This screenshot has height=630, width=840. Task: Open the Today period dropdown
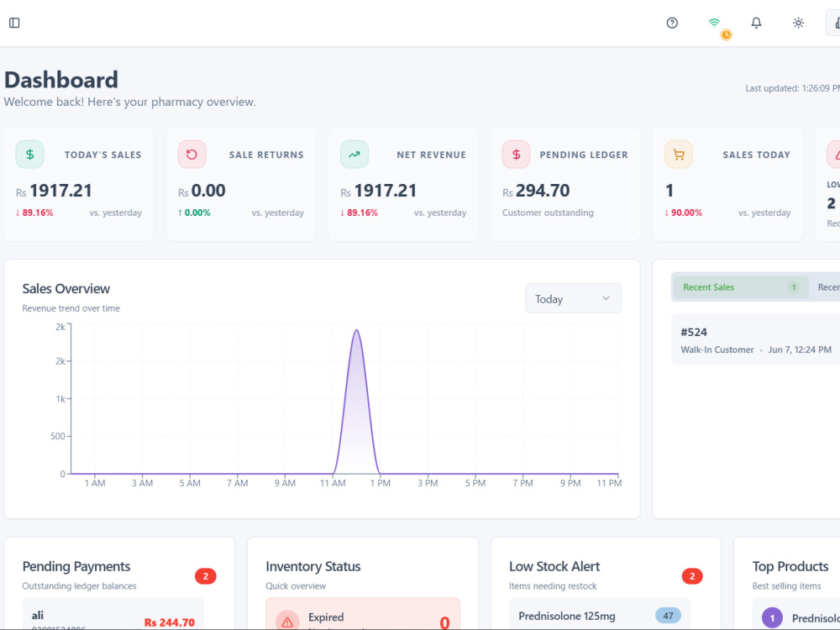click(x=573, y=298)
